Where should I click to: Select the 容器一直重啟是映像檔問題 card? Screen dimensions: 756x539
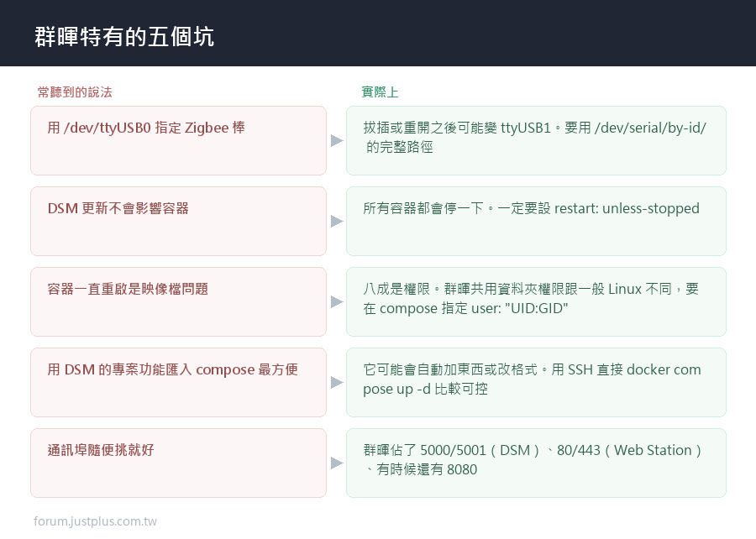(x=178, y=302)
